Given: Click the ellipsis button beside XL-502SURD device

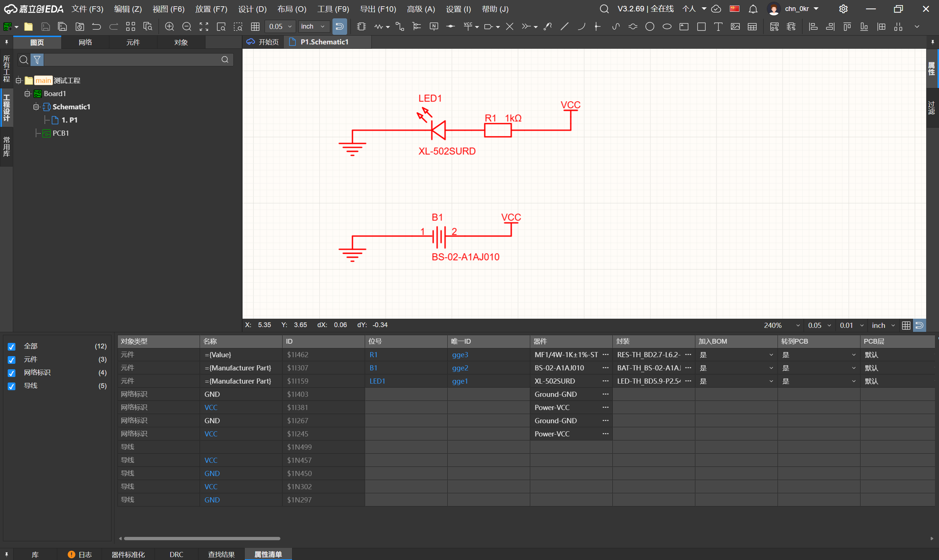Looking at the screenshot, I should coord(605,381).
